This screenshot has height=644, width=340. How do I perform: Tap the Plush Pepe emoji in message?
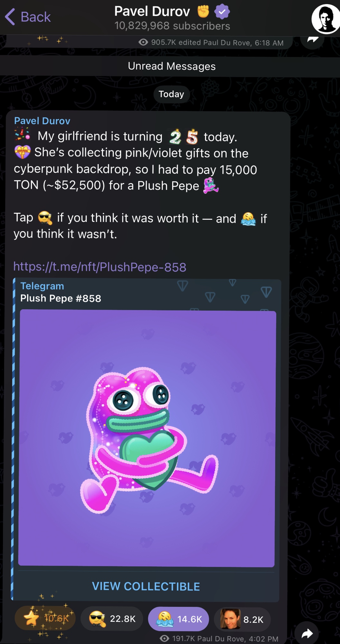211,185
